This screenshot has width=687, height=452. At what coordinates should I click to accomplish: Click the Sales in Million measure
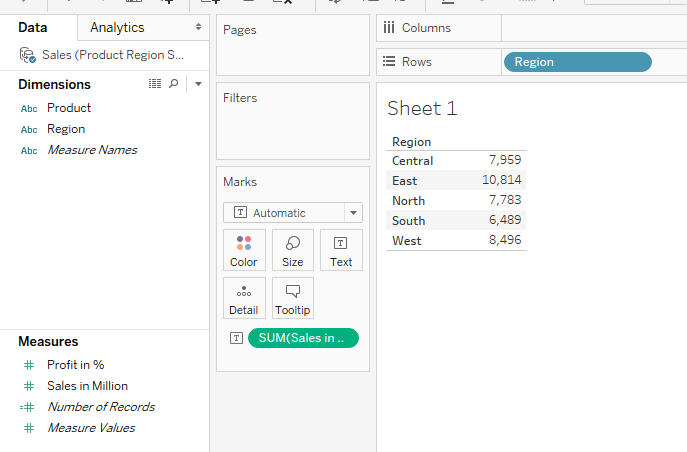pyautogui.click(x=87, y=386)
